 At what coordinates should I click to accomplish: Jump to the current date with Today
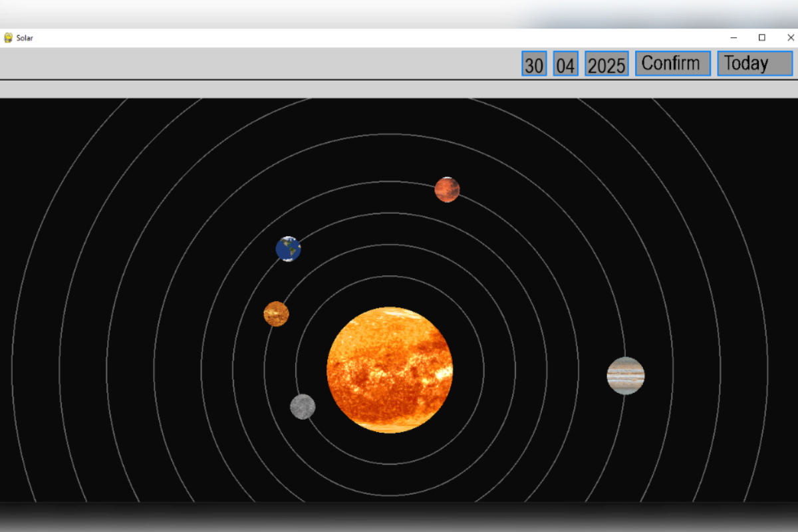[x=755, y=64]
